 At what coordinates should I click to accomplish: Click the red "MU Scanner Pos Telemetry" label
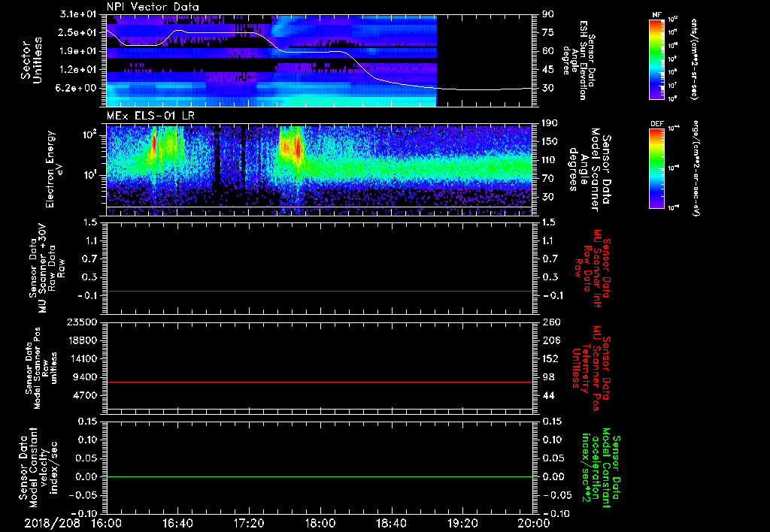(x=591, y=368)
